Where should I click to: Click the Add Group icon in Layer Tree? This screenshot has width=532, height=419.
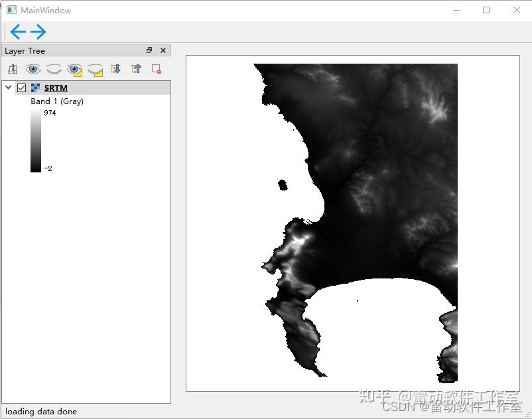tap(13, 69)
